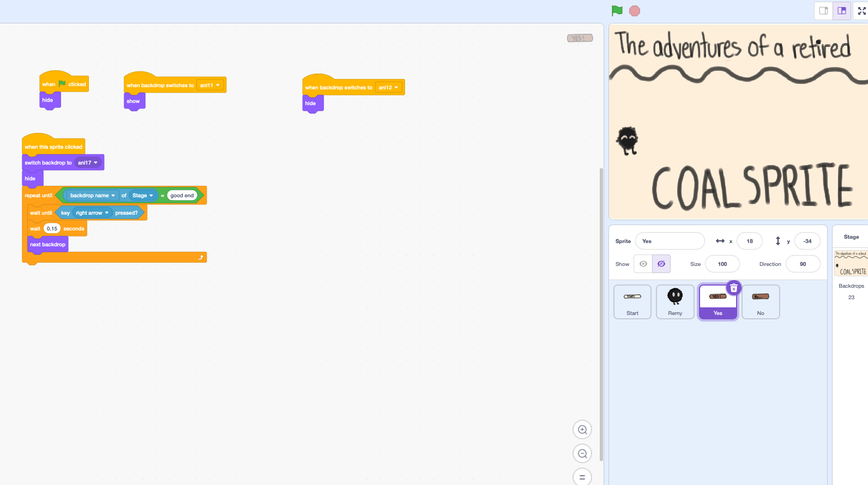Edit the sprite name field
Screen dimensions: 868x485
tap(670, 241)
